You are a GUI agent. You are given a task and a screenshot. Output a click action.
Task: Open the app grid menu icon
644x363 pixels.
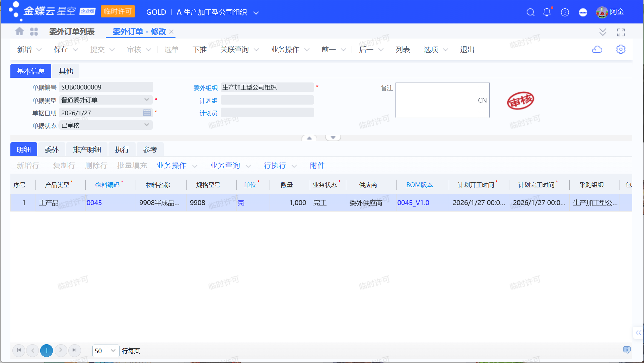pyautogui.click(x=34, y=32)
